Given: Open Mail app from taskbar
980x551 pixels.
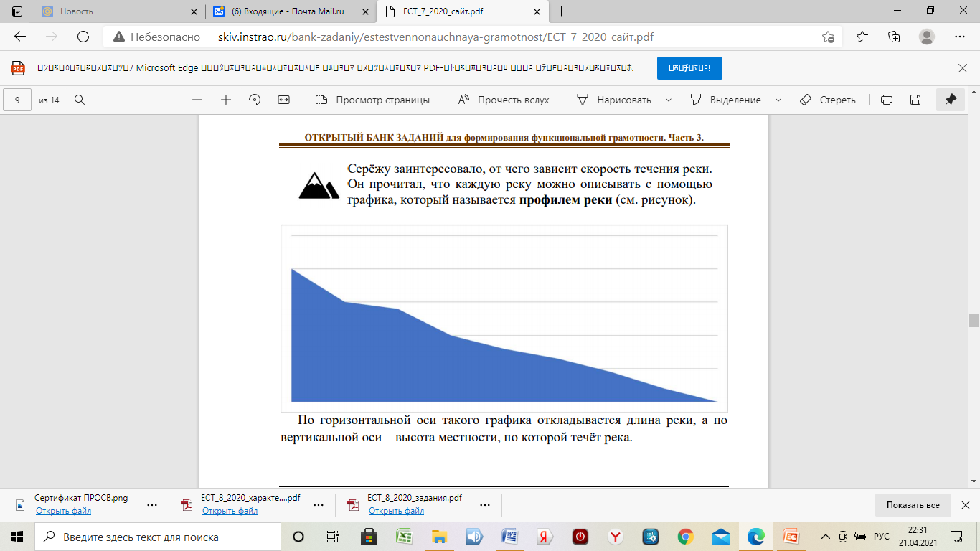Looking at the screenshot, I should point(720,537).
